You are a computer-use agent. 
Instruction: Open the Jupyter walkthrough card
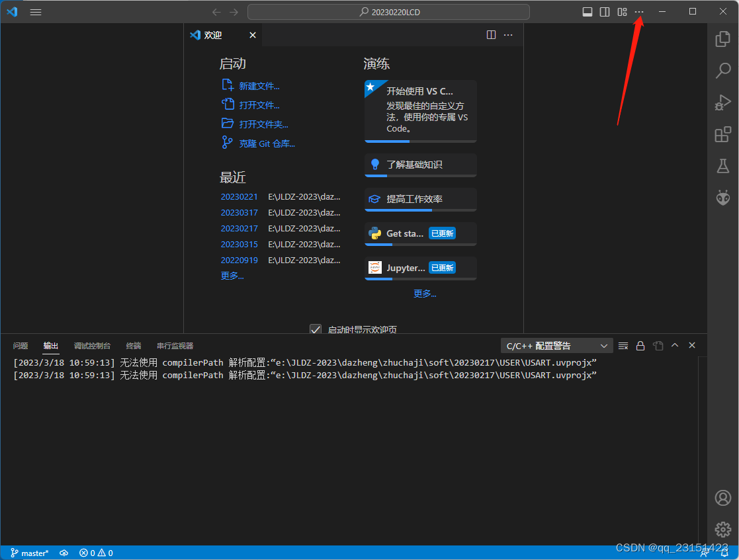(420, 268)
